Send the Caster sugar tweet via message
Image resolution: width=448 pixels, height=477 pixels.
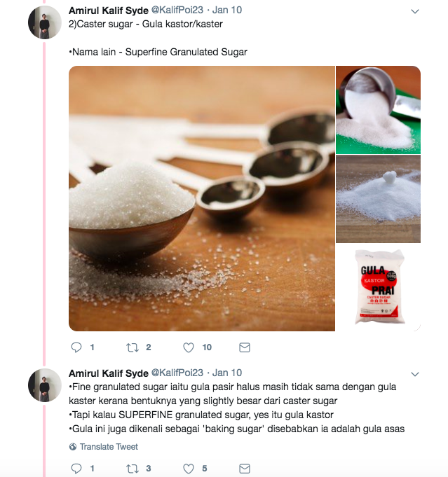(245, 347)
